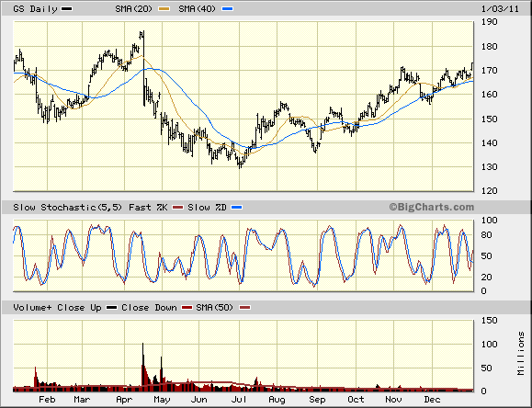Image resolution: width=532 pixels, height=408 pixels.
Task: Click the 160 price axis value
Action: [x=489, y=95]
